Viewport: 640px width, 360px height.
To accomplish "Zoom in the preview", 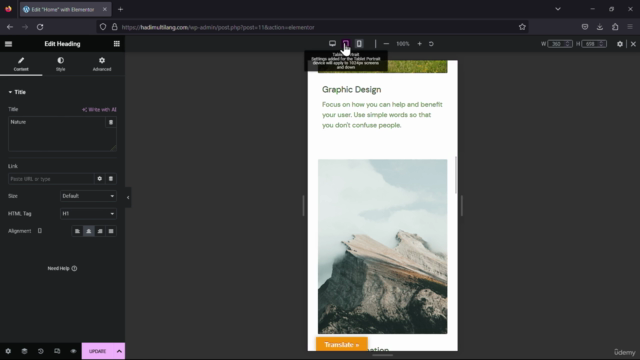I will 419,44.
